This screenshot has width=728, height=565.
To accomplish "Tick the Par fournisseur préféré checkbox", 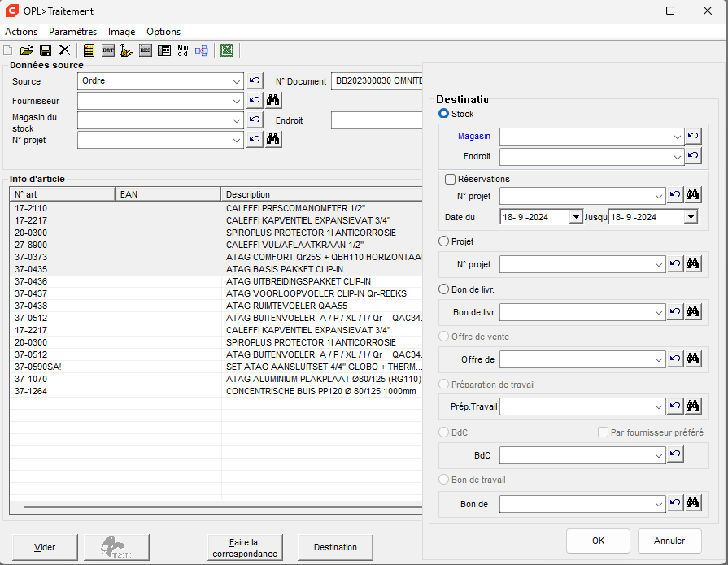I will [x=603, y=432].
